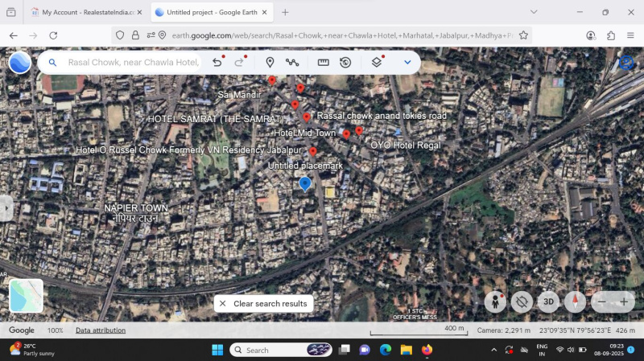The height and width of the screenshot is (361, 644).
Task: Open the weather widget showing 26°C
Action: click(x=32, y=350)
